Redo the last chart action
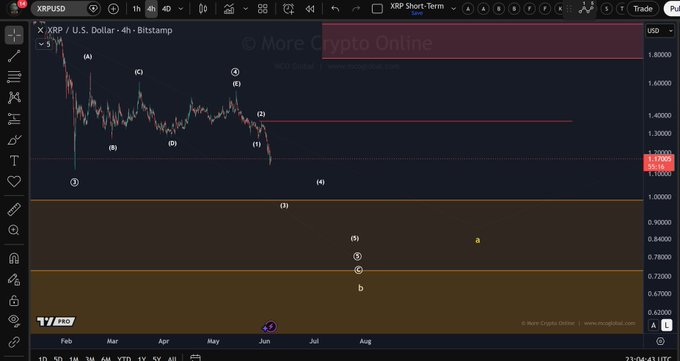680x361 pixels. click(356, 9)
